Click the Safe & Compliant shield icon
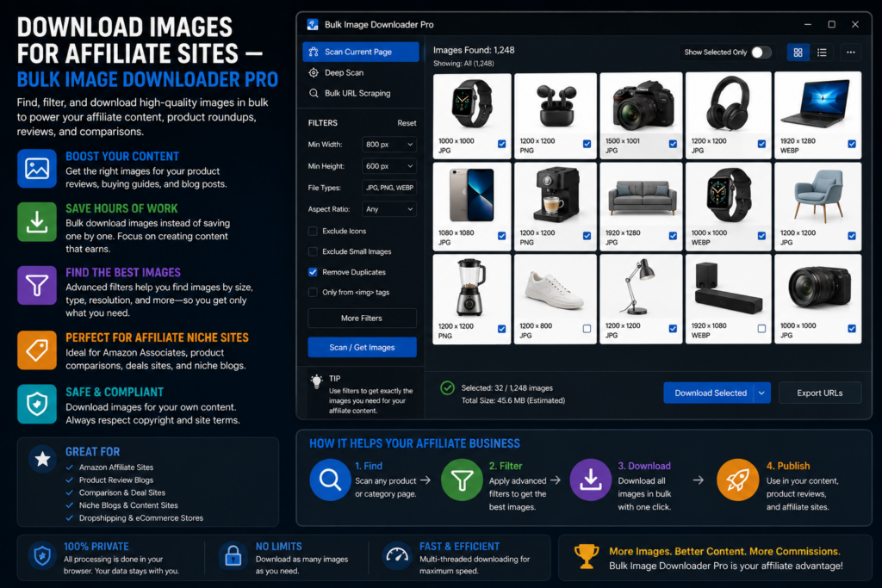This screenshot has height=588, width=882. point(37,404)
